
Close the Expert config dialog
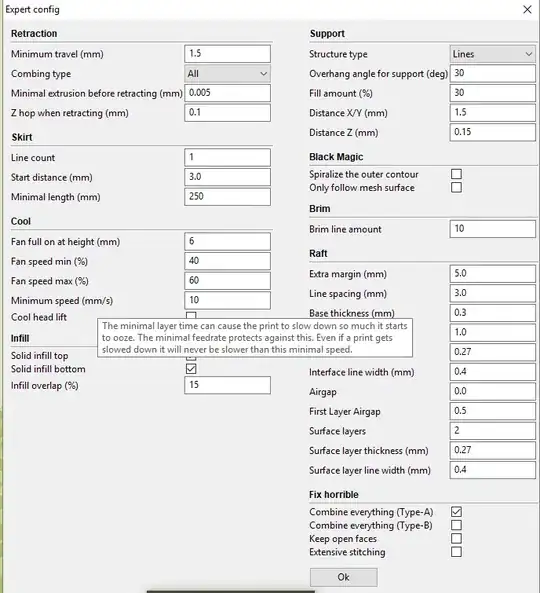point(527,9)
